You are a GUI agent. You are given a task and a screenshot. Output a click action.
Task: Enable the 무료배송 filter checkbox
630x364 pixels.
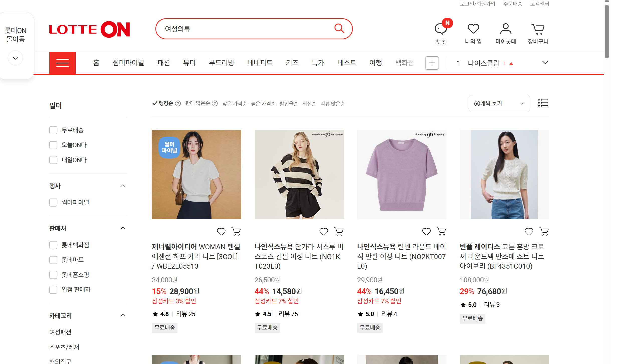[x=53, y=130]
